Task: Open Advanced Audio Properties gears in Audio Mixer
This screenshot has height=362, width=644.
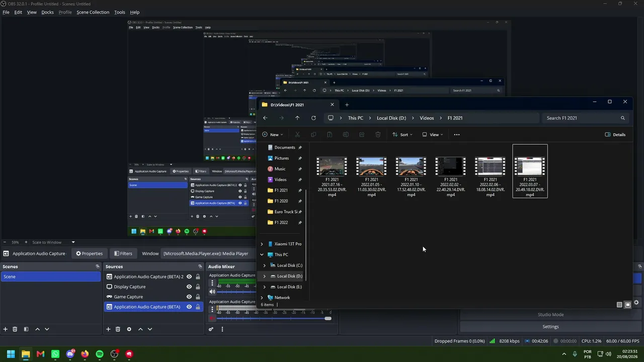Action: click(211, 329)
